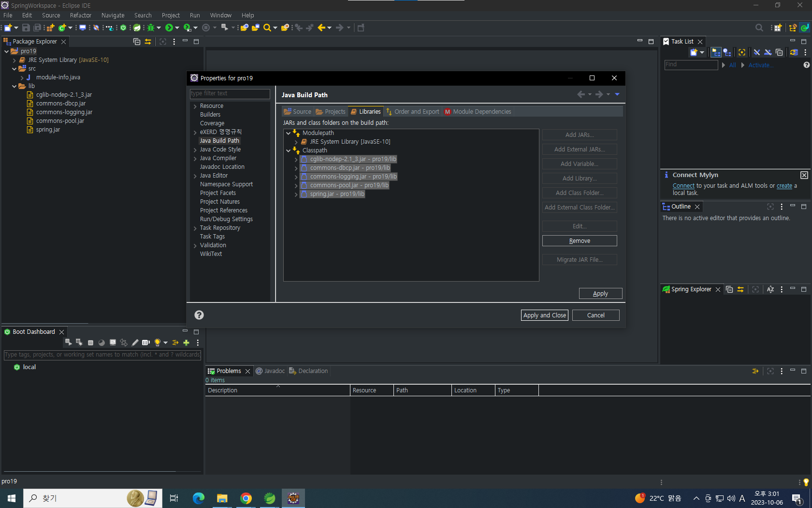Switch to the Source tab
812x508 pixels.
point(298,112)
